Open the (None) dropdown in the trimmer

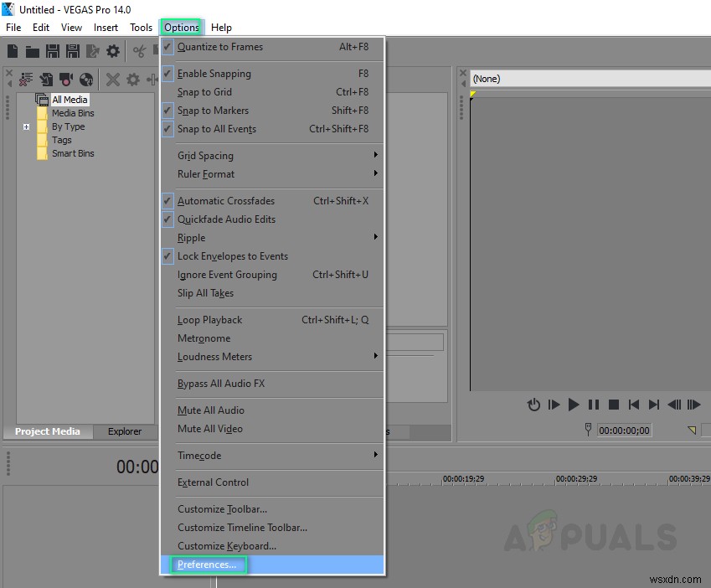[x=590, y=79]
